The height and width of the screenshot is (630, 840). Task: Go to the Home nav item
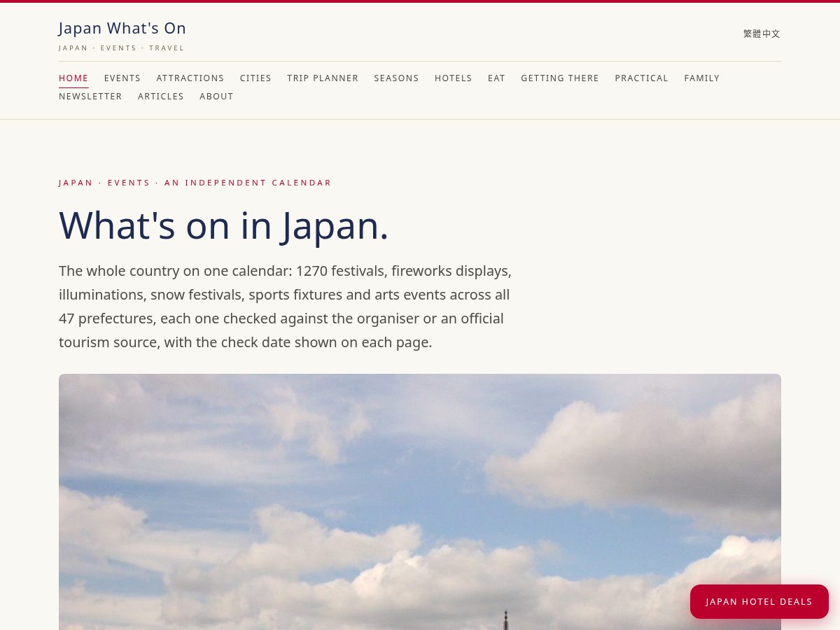click(x=73, y=78)
